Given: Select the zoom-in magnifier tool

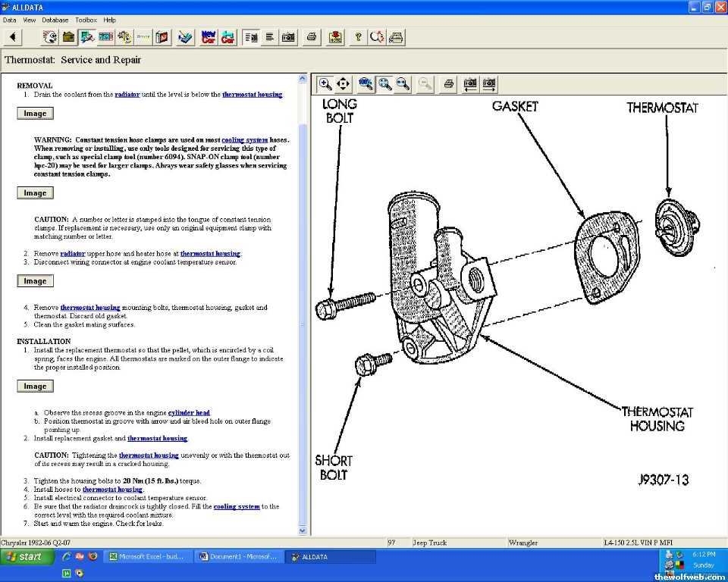Looking at the screenshot, I should (x=325, y=83).
